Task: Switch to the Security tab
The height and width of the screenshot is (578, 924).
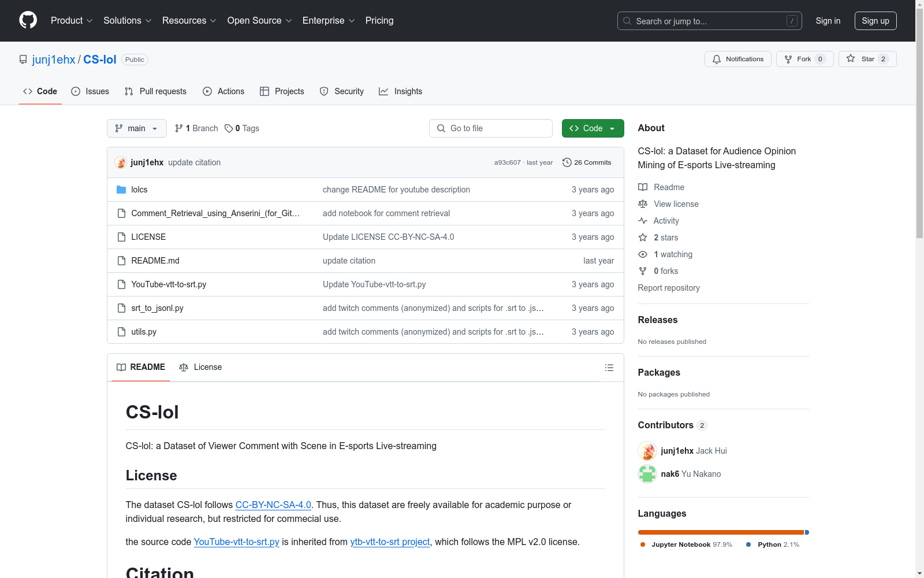Action: tap(342, 91)
